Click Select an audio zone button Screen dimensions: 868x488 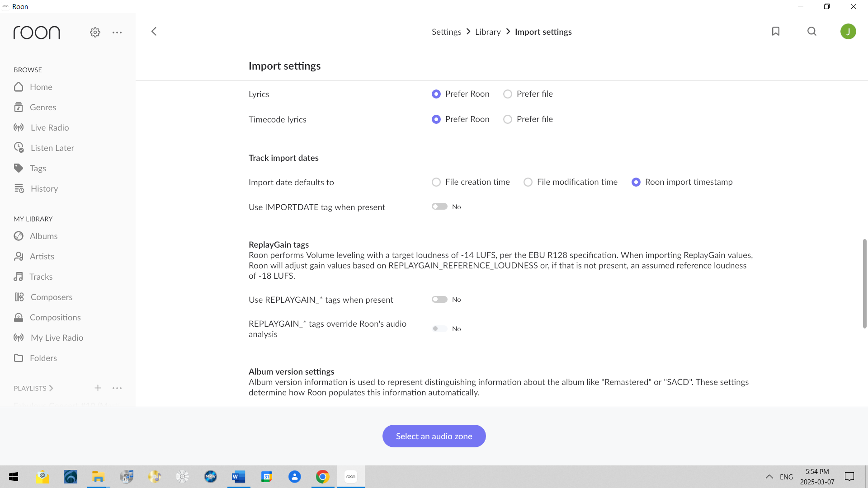tap(434, 436)
